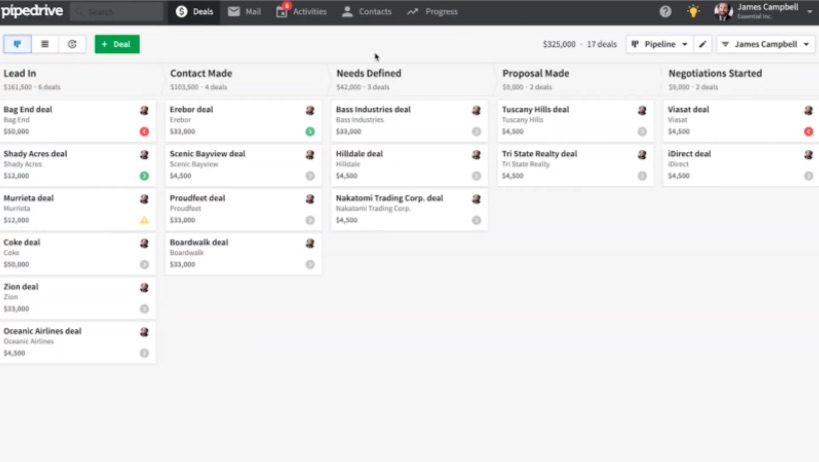
Task: Click grey activity icon on Tri State Realty deal
Action: click(642, 176)
